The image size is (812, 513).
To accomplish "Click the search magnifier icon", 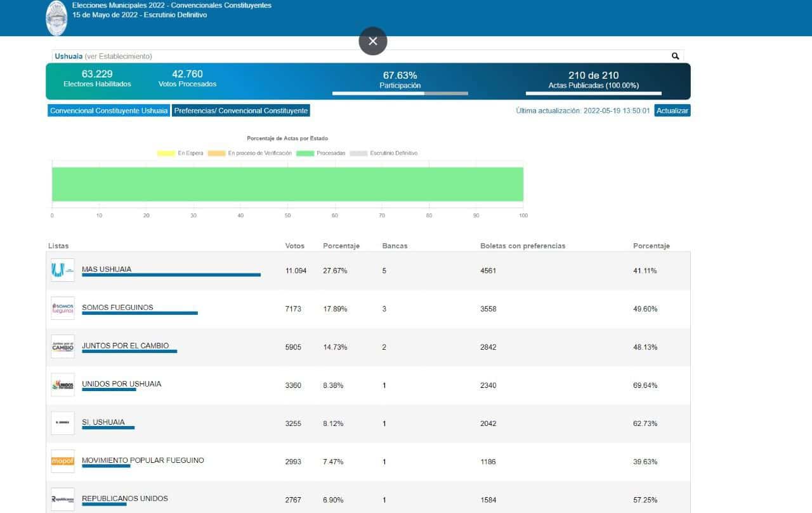I will [x=676, y=56].
